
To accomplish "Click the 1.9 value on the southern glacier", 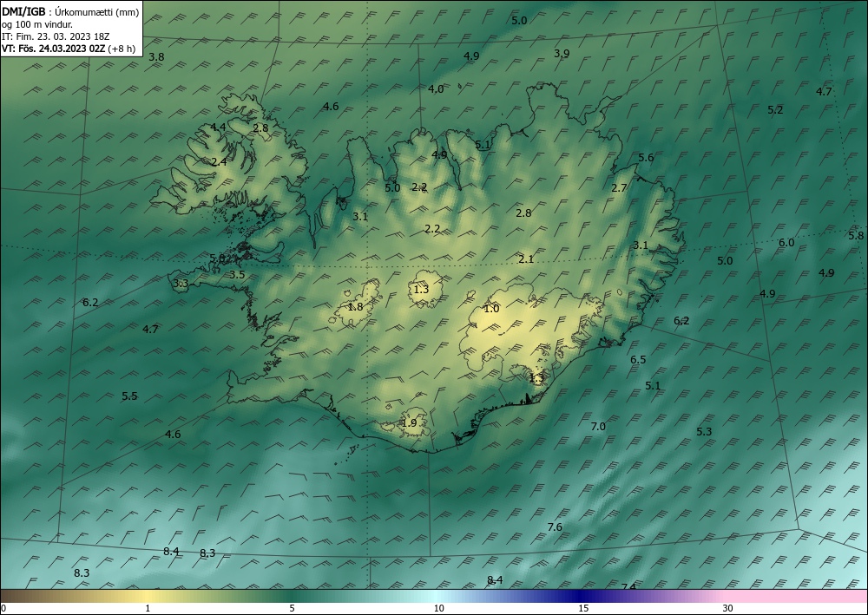I will point(409,423).
